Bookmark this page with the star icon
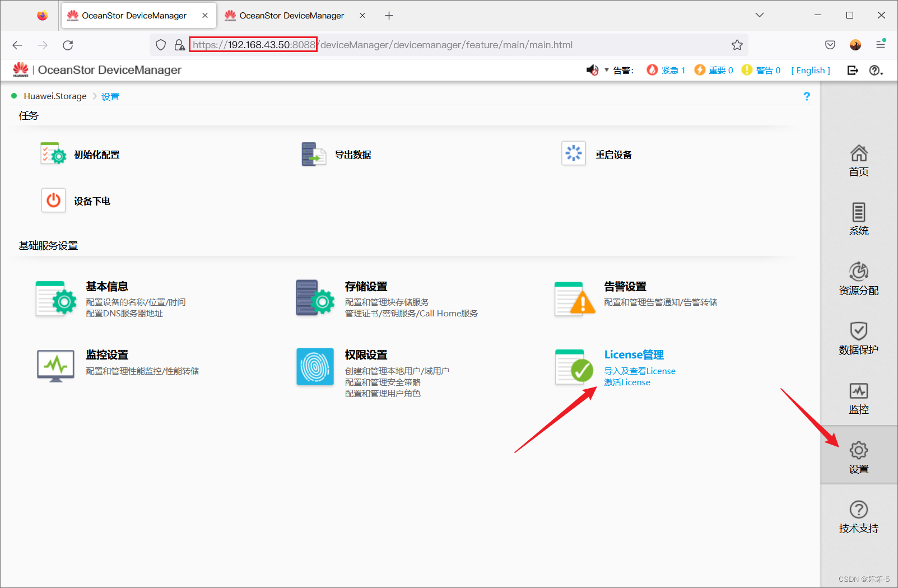Viewport: 898px width, 588px height. point(737,45)
